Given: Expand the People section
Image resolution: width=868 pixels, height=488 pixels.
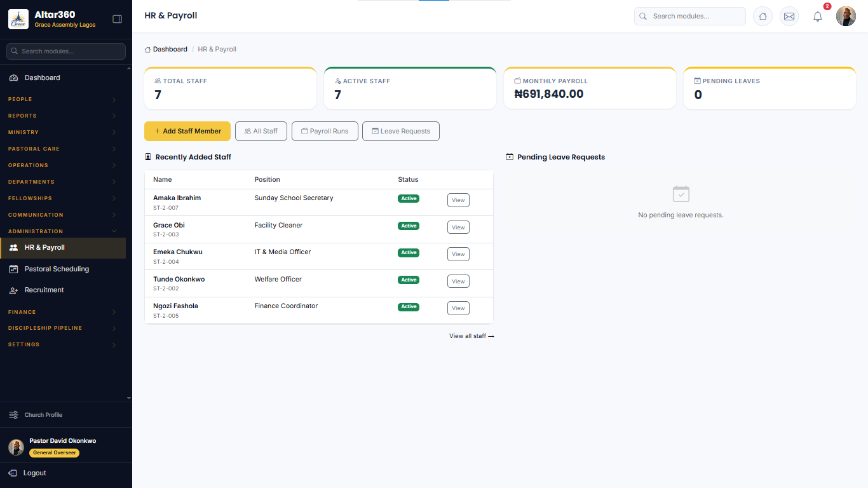Looking at the screenshot, I should 62,99.
